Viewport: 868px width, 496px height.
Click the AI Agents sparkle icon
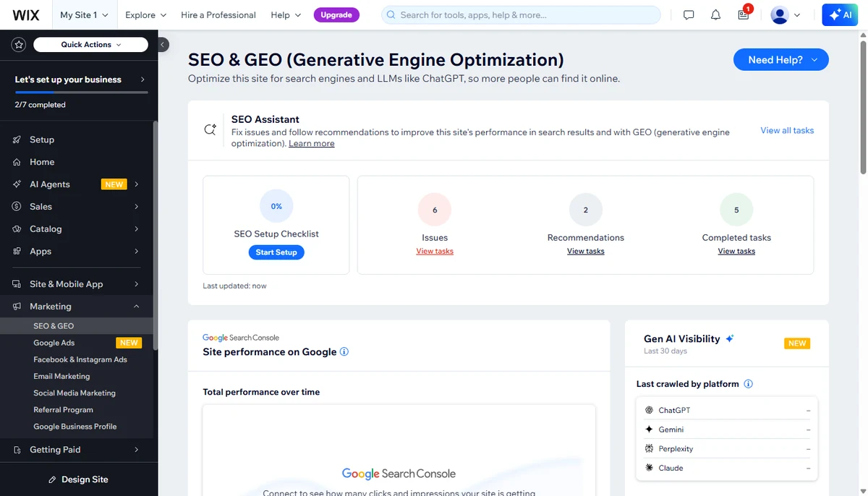click(17, 184)
